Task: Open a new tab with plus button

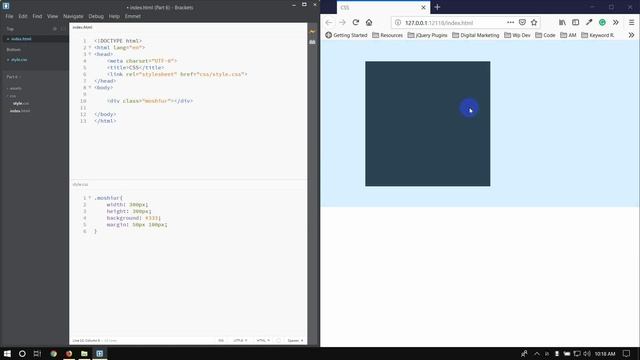Action: point(437,7)
